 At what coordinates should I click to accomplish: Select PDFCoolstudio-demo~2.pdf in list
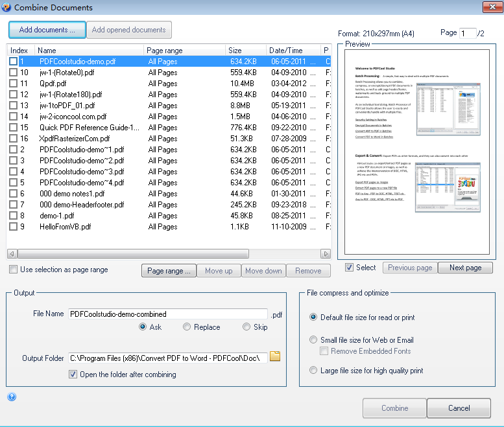(x=169, y=161)
